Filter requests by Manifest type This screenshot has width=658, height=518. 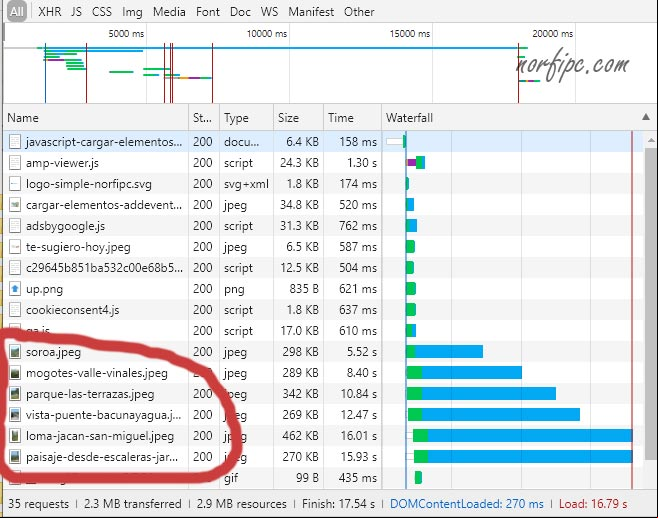point(311,12)
